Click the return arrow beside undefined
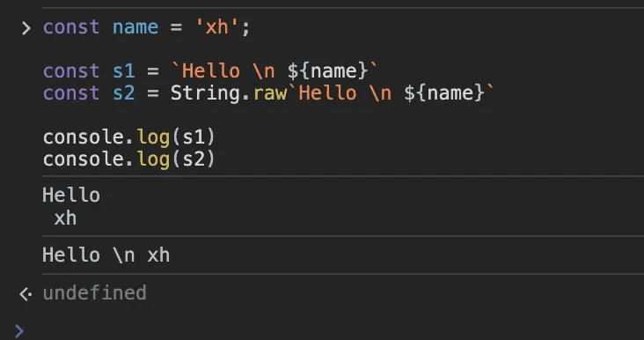Screen dimensions: 644x340 [x=26, y=294]
